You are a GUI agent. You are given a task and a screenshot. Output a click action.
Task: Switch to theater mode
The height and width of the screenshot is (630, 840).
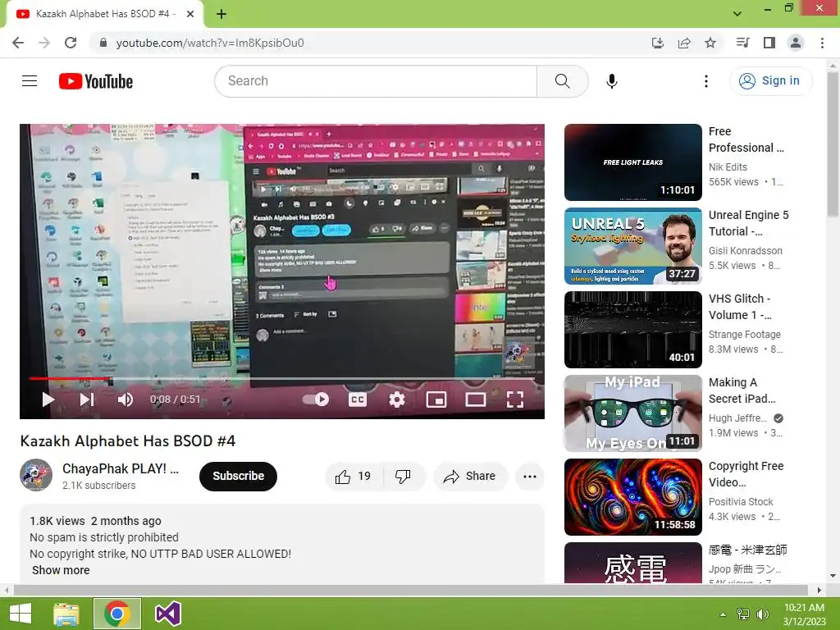pos(475,399)
